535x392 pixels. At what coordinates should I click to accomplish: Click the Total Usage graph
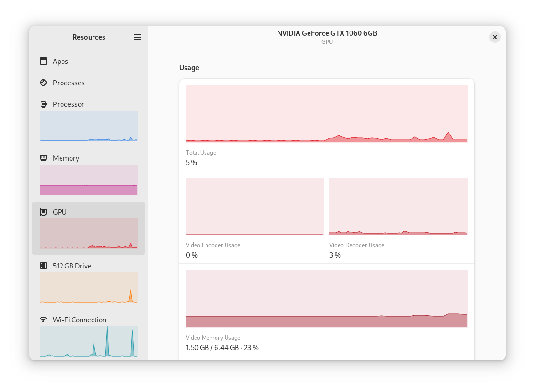pos(326,113)
